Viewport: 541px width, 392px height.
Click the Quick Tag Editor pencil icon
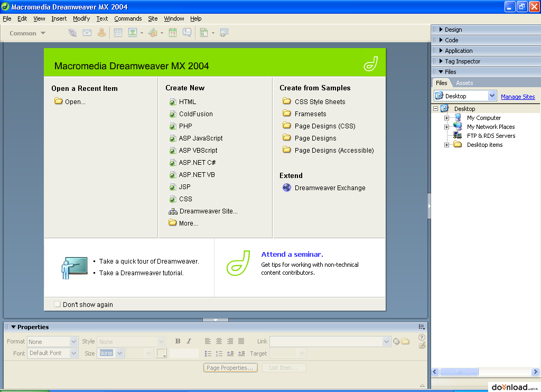pyautogui.click(x=422, y=345)
